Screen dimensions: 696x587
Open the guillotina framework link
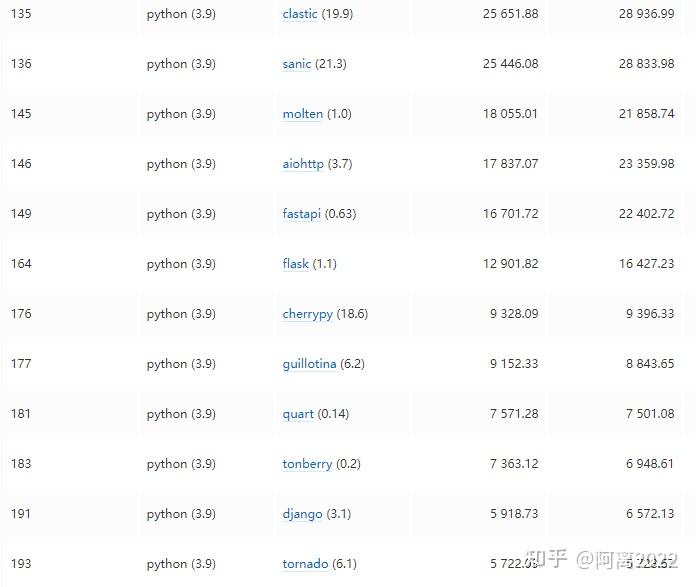pyautogui.click(x=309, y=364)
